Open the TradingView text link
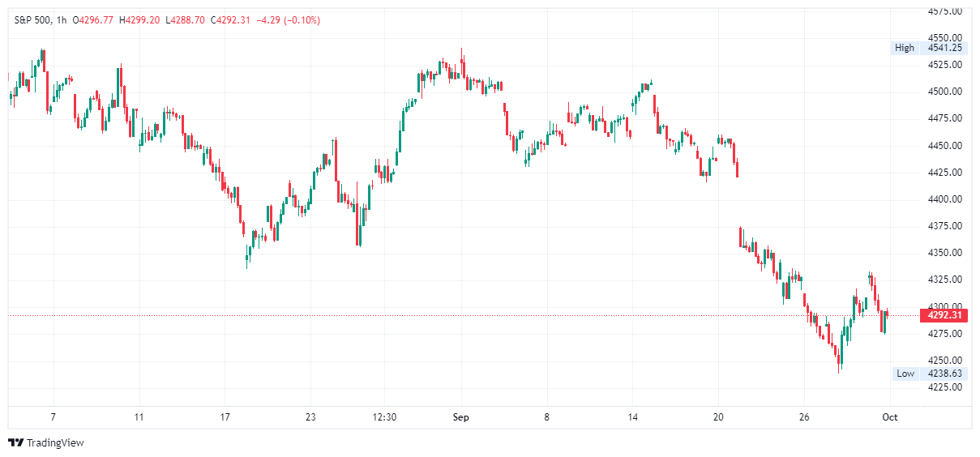 pyautogui.click(x=55, y=442)
